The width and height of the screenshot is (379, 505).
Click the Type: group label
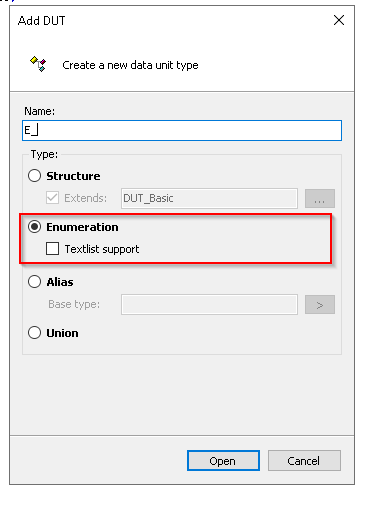point(44,154)
